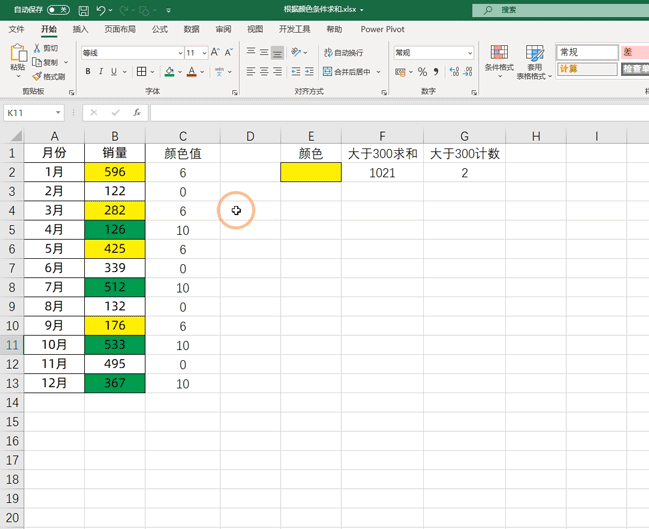Click the Decrease Indent icon
This screenshot has height=529, width=649.
point(296,71)
